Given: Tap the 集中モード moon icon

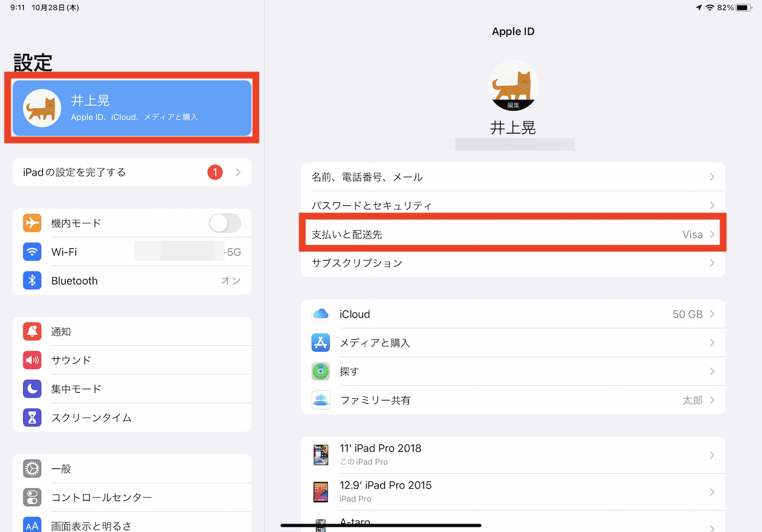Looking at the screenshot, I should click(x=32, y=389).
